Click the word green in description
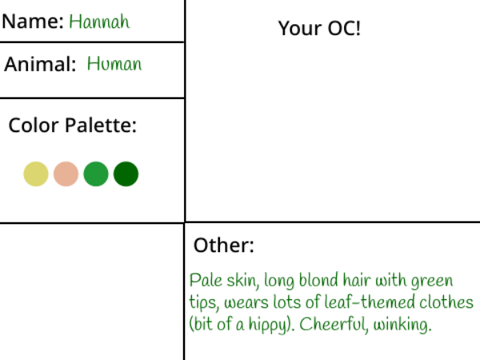This screenshot has height=360, width=480. coord(432,282)
